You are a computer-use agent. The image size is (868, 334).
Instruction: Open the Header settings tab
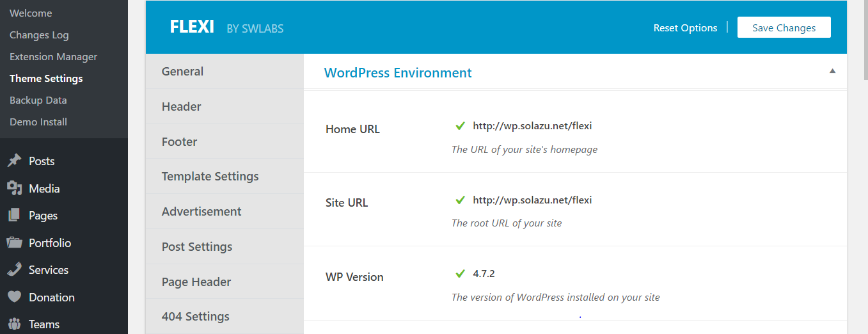225,106
